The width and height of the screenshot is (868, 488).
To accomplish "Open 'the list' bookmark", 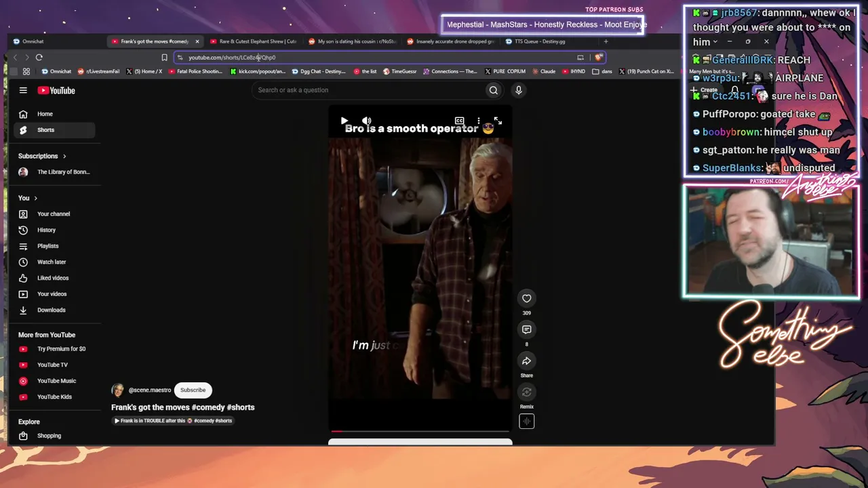I will 365,71.
